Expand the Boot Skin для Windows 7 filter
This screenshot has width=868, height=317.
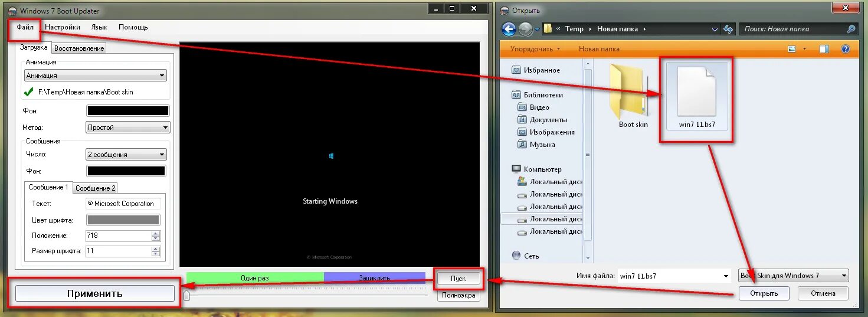(794, 276)
